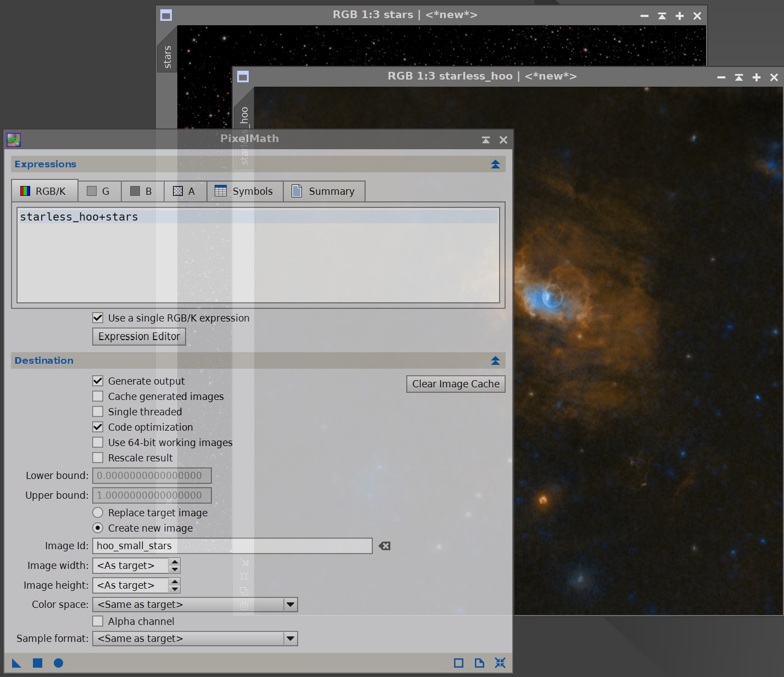Viewport: 784px width, 677px height.
Task: Minimize the stars image window
Action: (x=645, y=16)
